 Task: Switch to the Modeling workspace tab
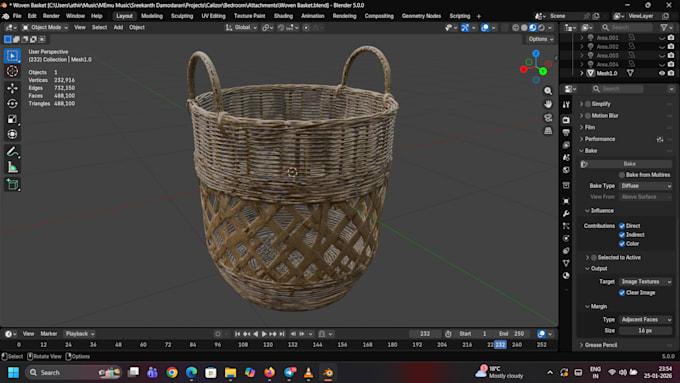(152, 16)
